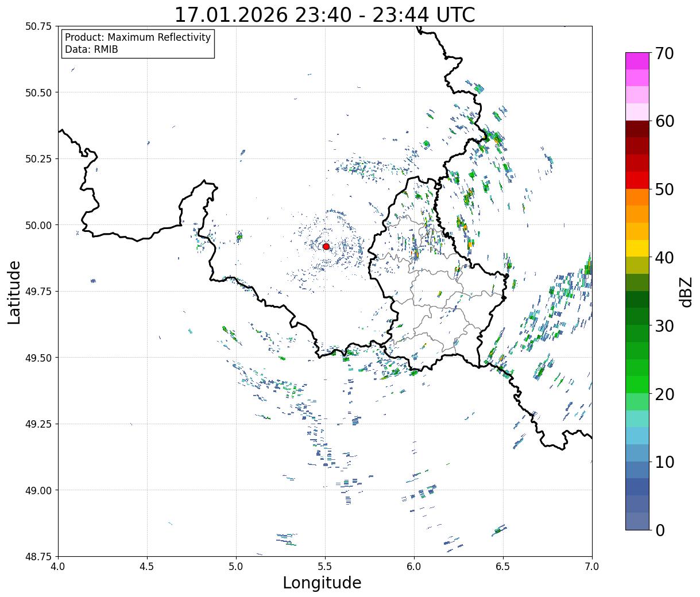The image size is (700, 597).
Task: Click the 'Latitude' axis label
Action: pyautogui.click(x=14, y=292)
